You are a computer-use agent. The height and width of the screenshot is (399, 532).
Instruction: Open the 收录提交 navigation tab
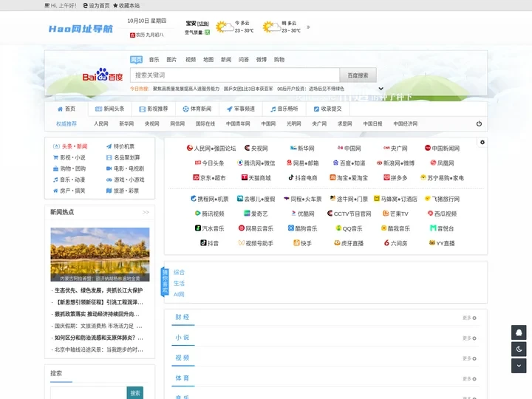[328, 109]
